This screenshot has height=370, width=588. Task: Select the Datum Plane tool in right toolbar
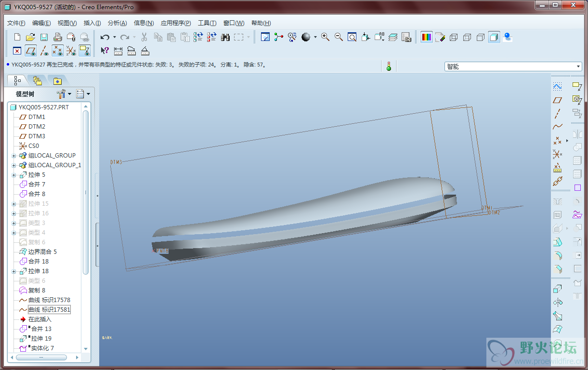(557, 100)
